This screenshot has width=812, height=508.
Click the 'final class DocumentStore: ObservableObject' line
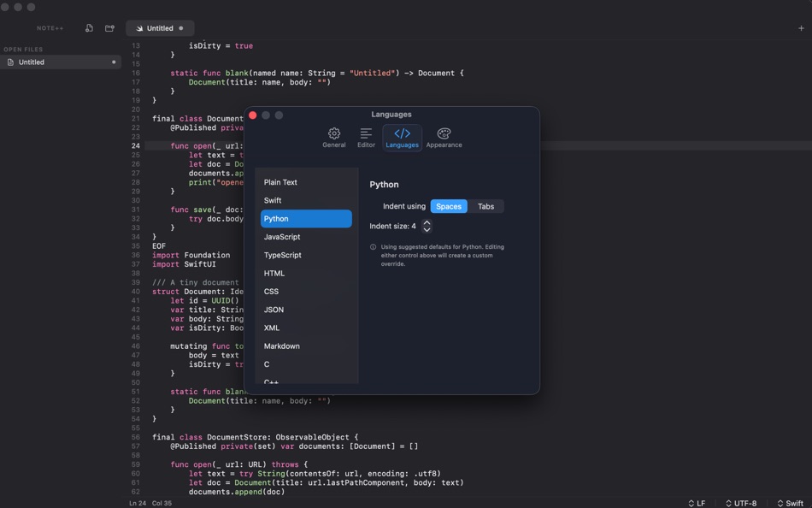pyautogui.click(x=255, y=438)
